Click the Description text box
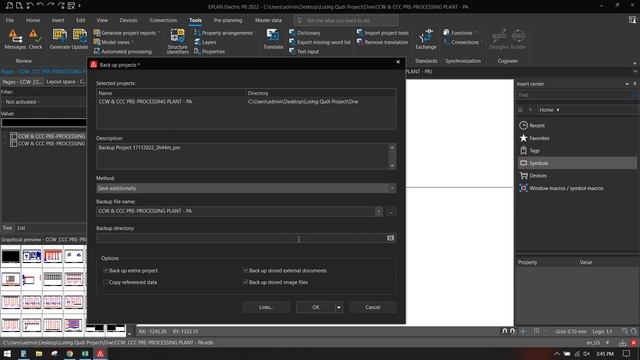This screenshot has width=640, height=360. (x=242, y=156)
